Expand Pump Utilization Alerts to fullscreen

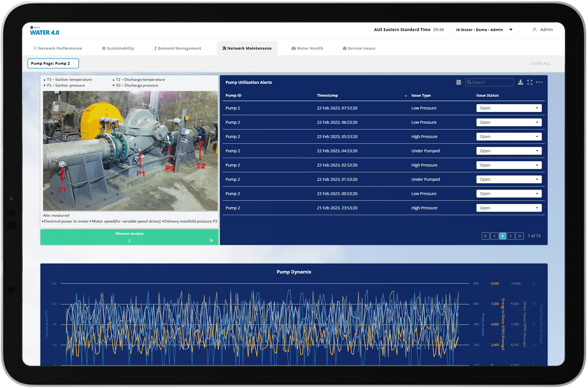point(530,82)
